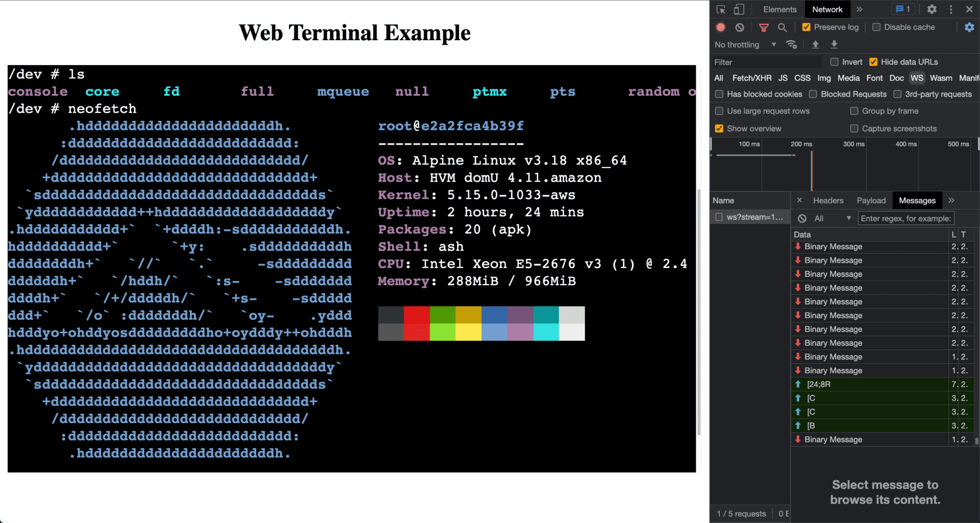Open the network request search
Image resolution: width=980 pixels, height=523 pixels.
click(783, 27)
